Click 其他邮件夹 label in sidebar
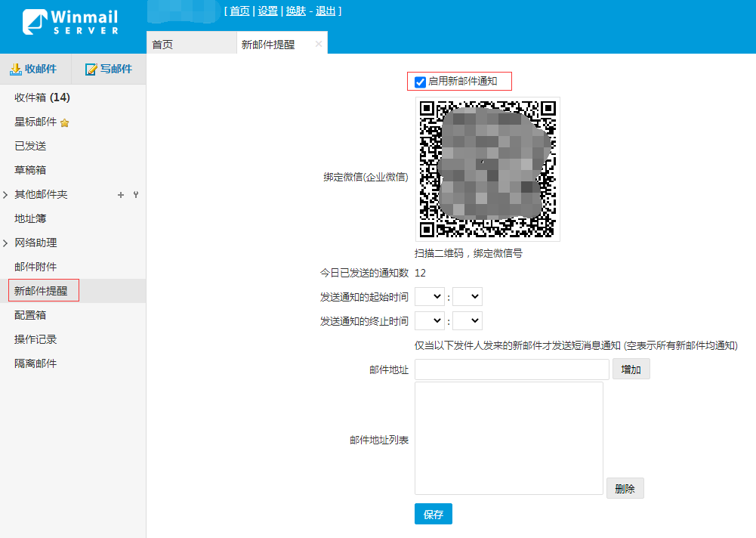 click(41, 194)
